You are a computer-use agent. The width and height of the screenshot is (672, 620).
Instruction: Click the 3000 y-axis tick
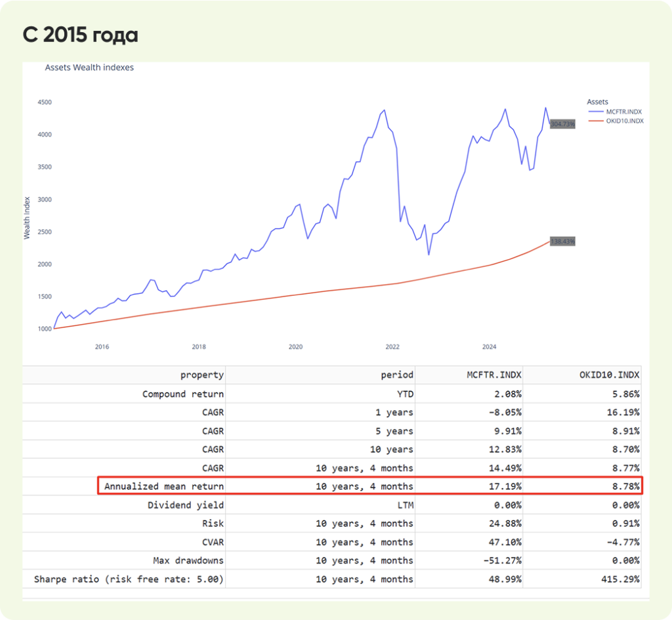[45, 199]
